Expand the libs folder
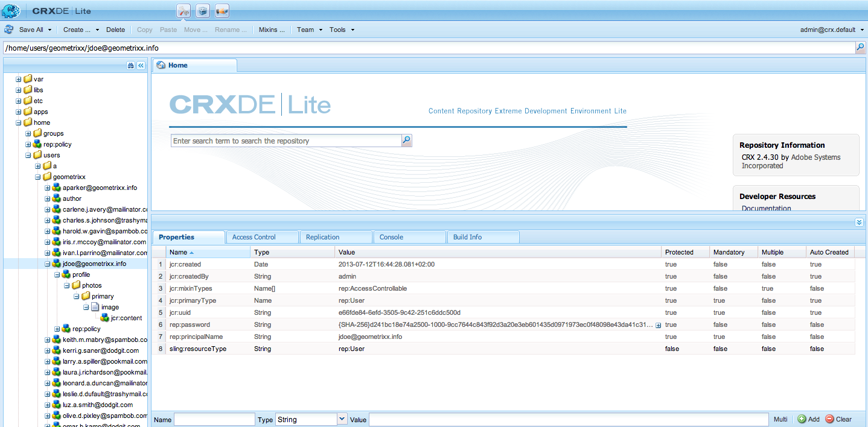This screenshot has width=868, height=427. click(x=19, y=90)
